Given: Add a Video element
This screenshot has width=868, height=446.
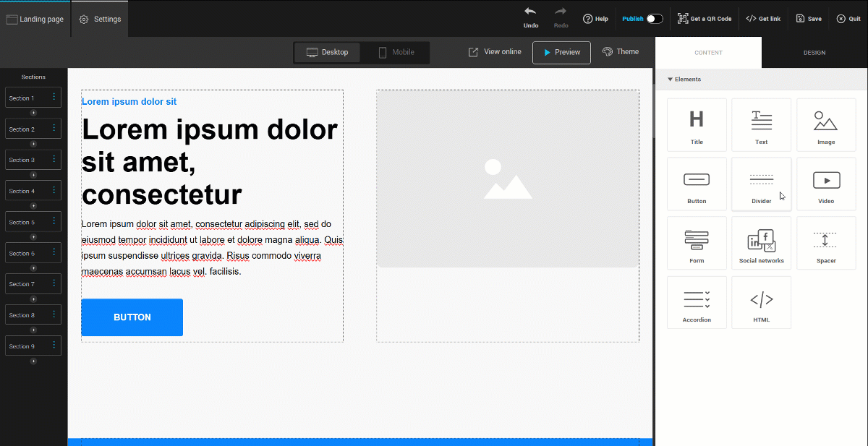Looking at the screenshot, I should point(826,184).
